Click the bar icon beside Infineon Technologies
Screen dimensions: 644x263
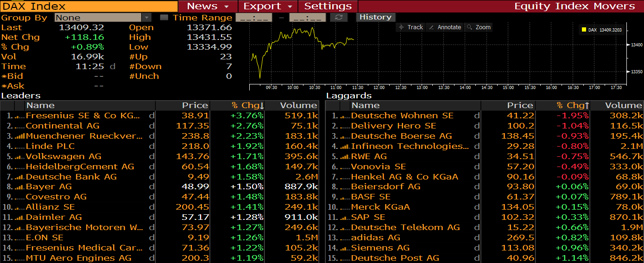pos(345,147)
